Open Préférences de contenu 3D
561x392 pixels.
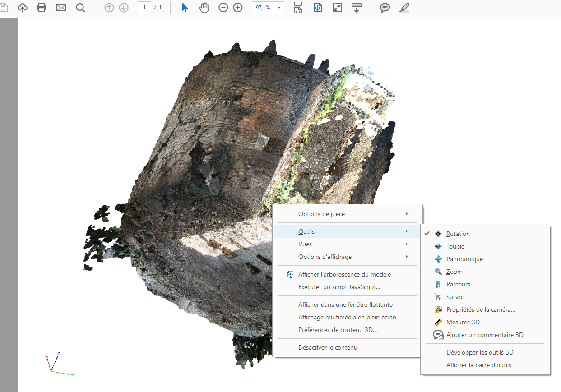click(338, 330)
